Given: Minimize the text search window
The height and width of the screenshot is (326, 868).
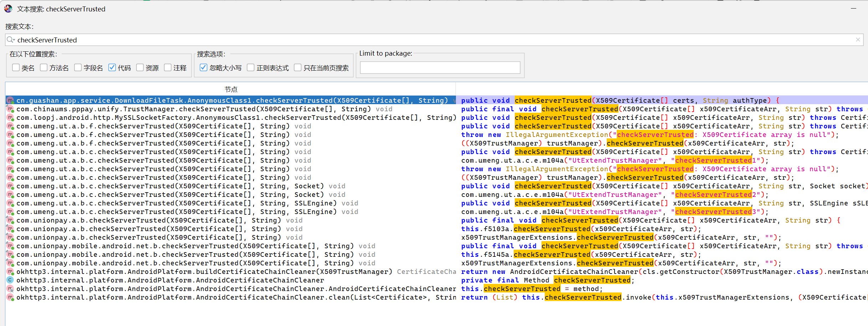Looking at the screenshot, I should pyautogui.click(x=853, y=9).
